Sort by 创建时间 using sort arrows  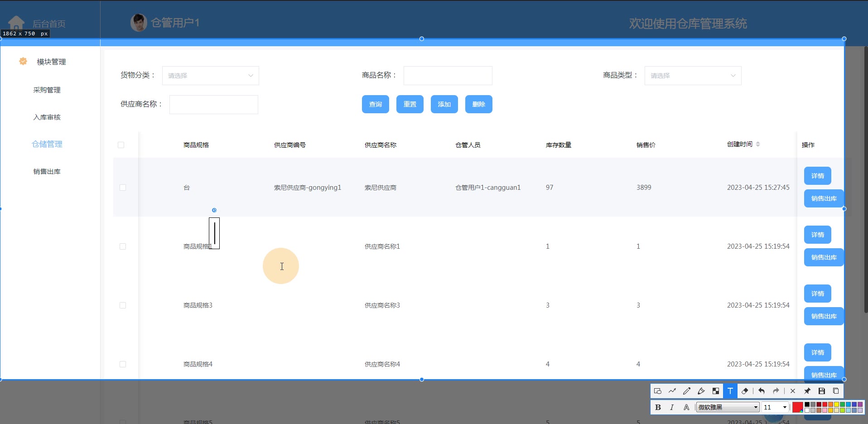point(758,144)
